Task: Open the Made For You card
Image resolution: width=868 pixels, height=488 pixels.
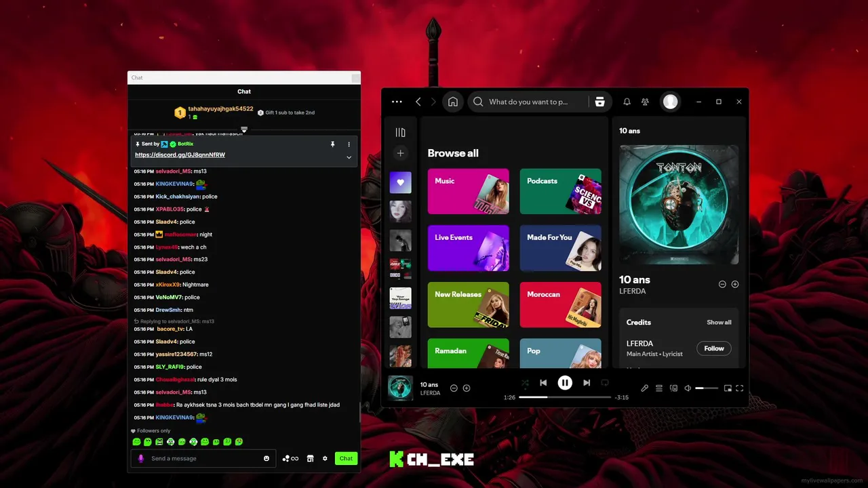Action: (x=560, y=248)
